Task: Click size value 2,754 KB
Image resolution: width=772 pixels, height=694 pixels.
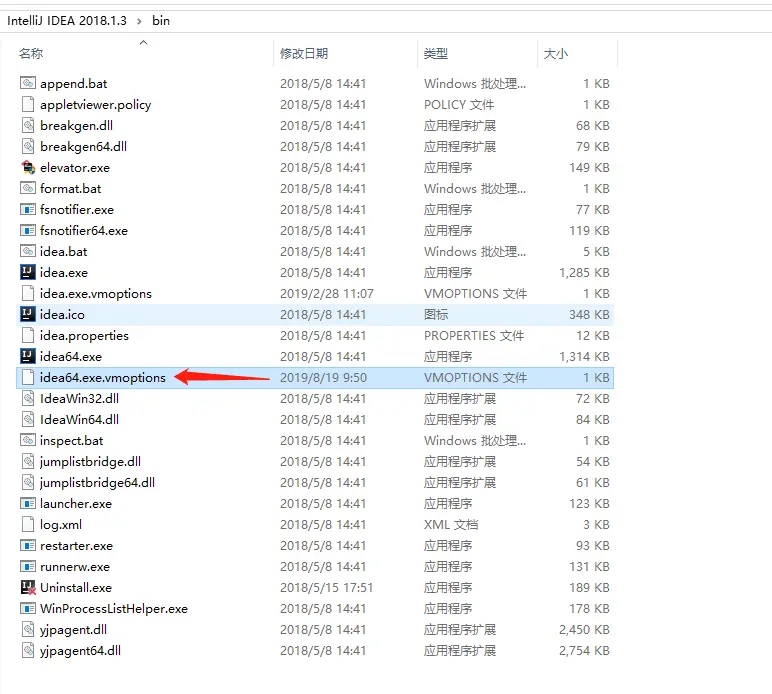Action: point(584,651)
